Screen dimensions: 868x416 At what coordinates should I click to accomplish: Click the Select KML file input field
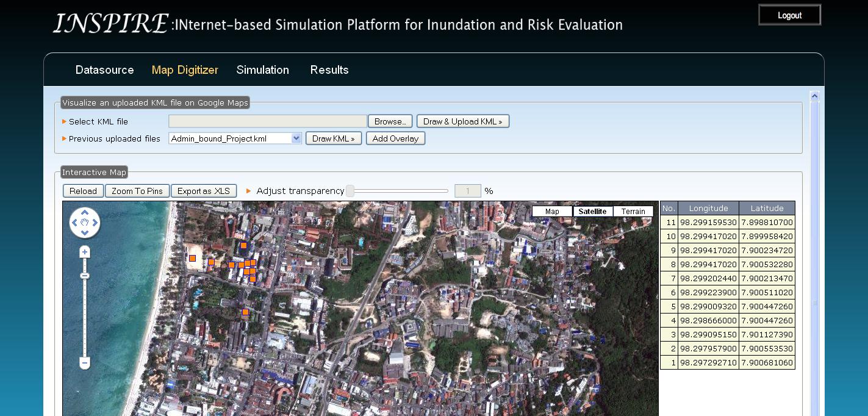pyautogui.click(x=267, y=121)
